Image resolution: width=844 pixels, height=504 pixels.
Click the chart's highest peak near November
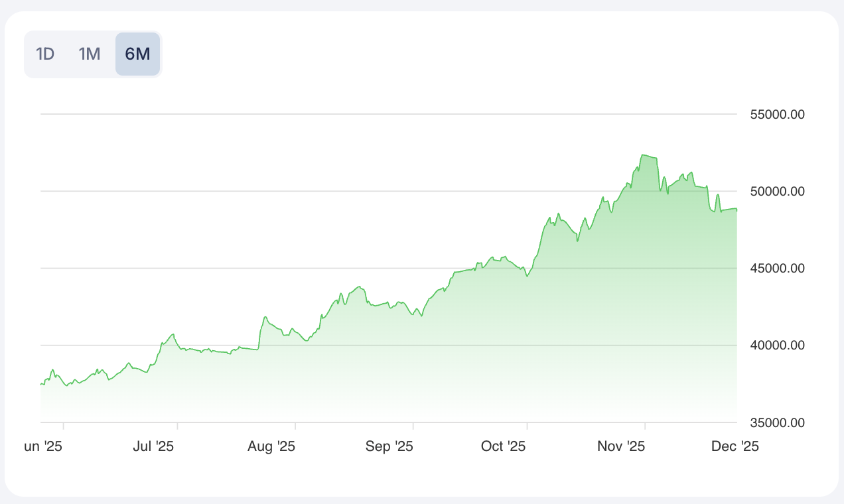[643, 155]
